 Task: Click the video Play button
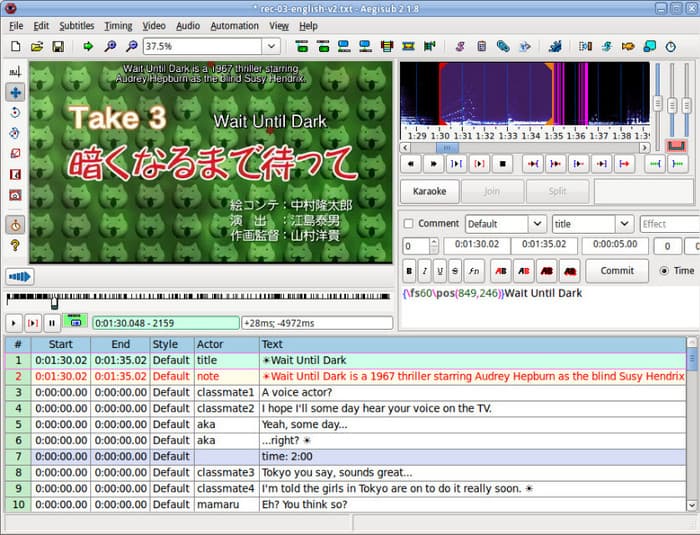point(13,323)
